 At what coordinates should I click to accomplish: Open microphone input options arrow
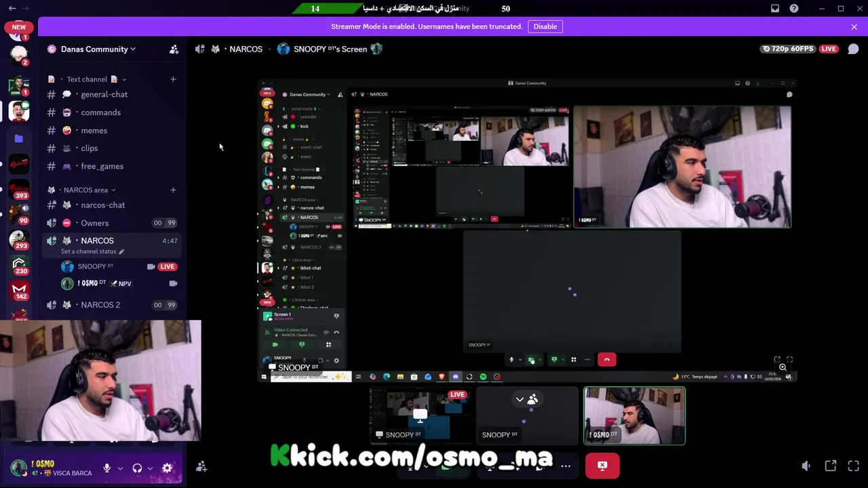[120, 468]
